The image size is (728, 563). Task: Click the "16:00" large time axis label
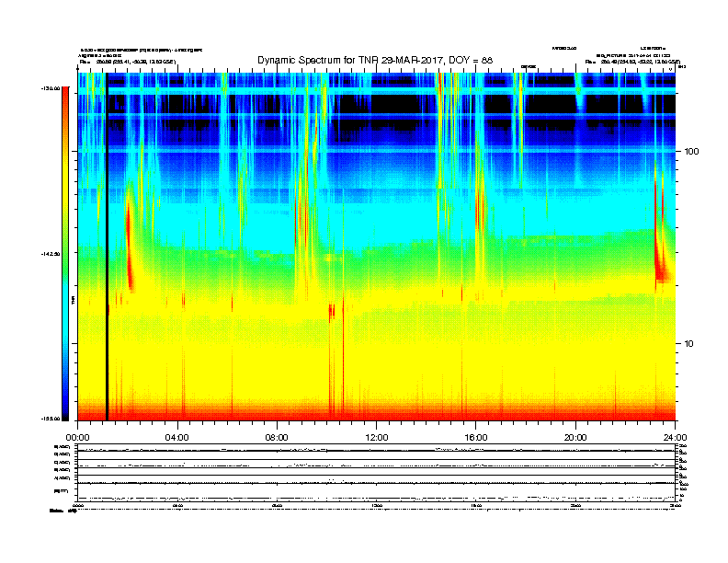tap(476, 438)
